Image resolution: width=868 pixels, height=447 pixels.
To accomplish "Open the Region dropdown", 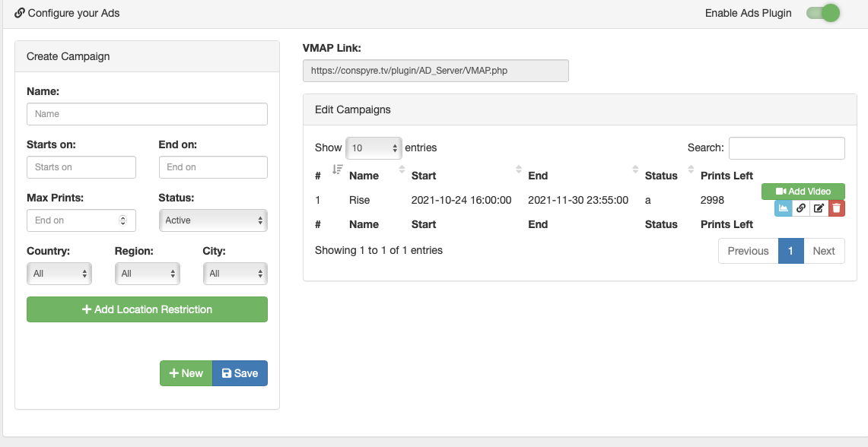I will tap(148, 273).
